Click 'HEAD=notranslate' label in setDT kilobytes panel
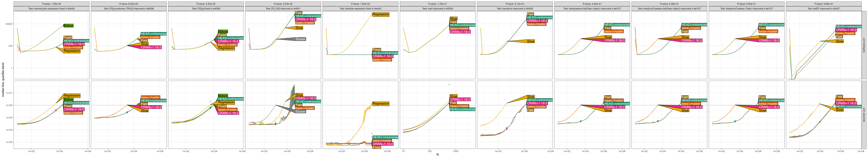Image resolution: width=868 pixels, height=158 pixels. click(849, 27)
